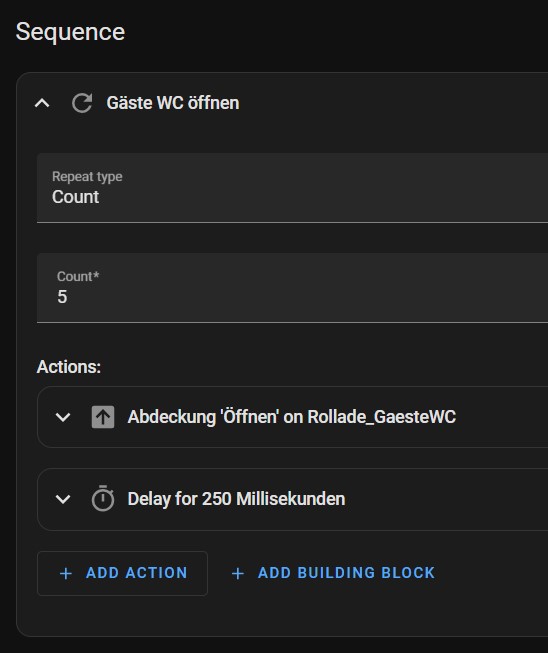Click the delay timer icon
The height and width of the screenshot is (653, 548).
(103, 498)
